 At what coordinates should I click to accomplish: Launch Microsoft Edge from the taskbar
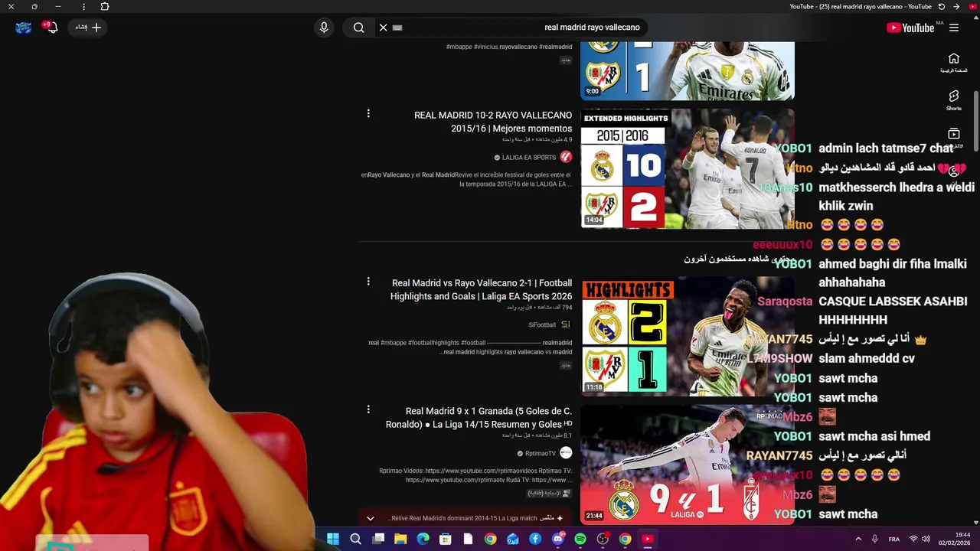coord(423,539)
